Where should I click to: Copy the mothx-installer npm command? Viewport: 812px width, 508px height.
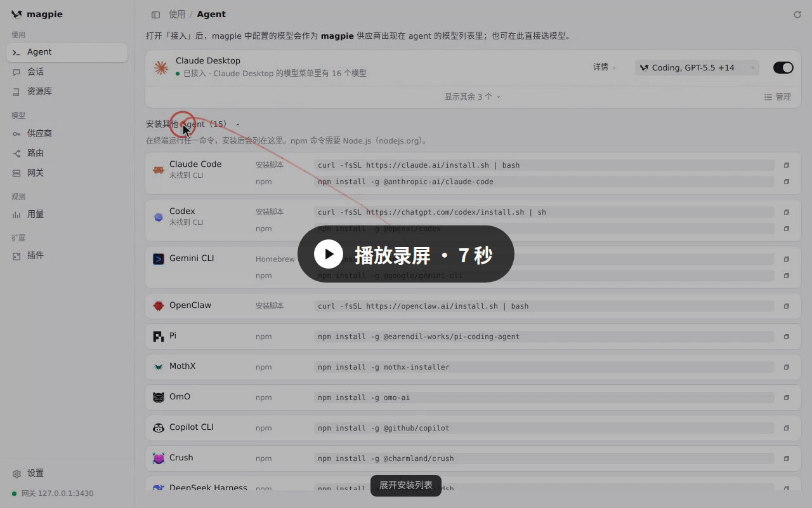tap(786, 367)
